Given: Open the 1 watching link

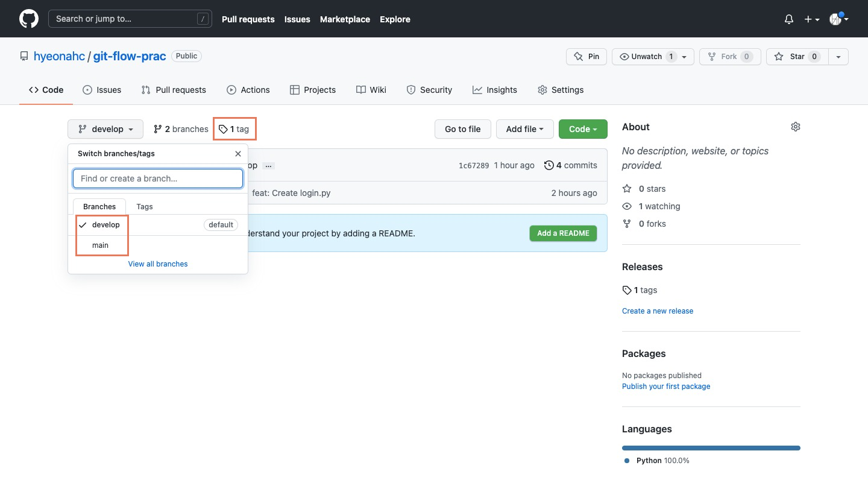Looking at the screenshot, I should tap(651, 206).
